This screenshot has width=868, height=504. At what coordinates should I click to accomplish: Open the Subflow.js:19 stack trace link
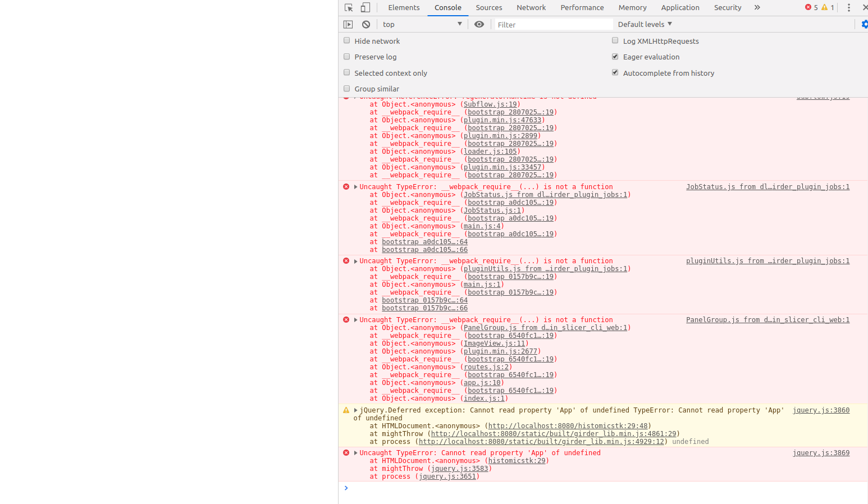[x=490, y=104]
